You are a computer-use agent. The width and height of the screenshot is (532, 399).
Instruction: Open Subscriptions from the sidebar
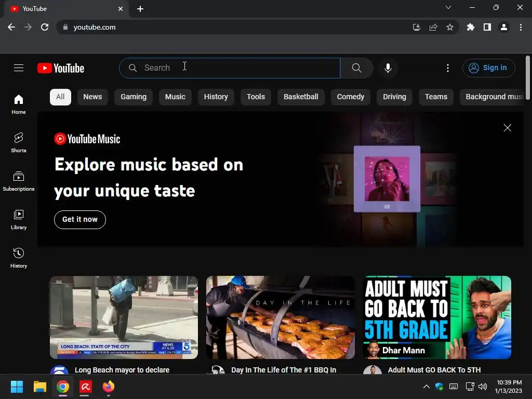(x=19, y=181)
